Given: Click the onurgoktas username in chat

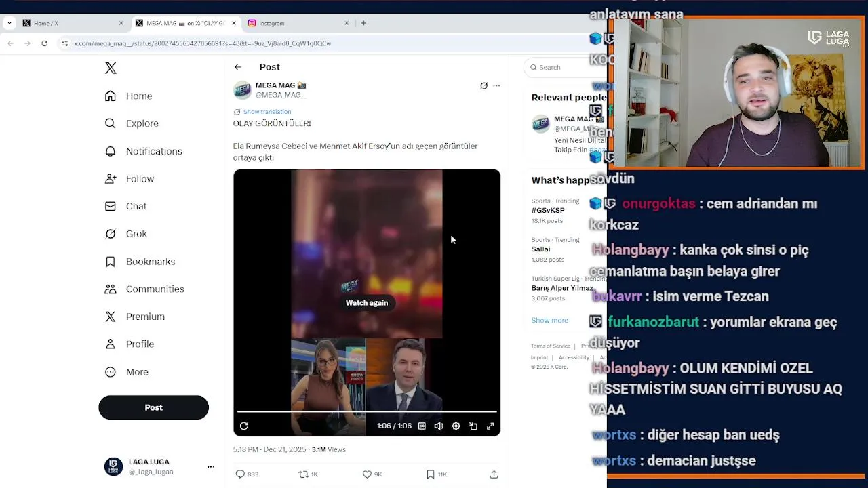Looking at the screenshot, I should 658,204.
